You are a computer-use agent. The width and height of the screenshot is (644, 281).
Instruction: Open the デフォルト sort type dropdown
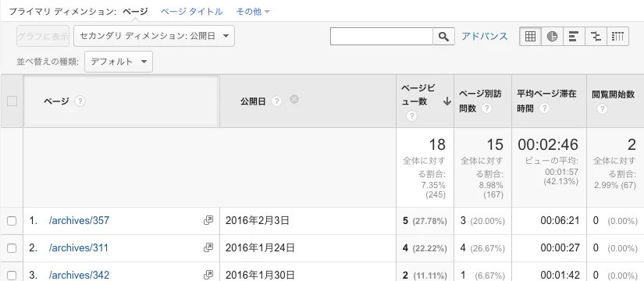point(119,62)
